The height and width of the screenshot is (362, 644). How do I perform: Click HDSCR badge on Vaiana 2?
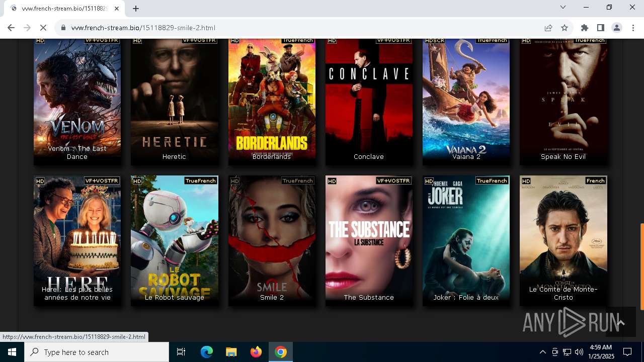pos(435,40)
